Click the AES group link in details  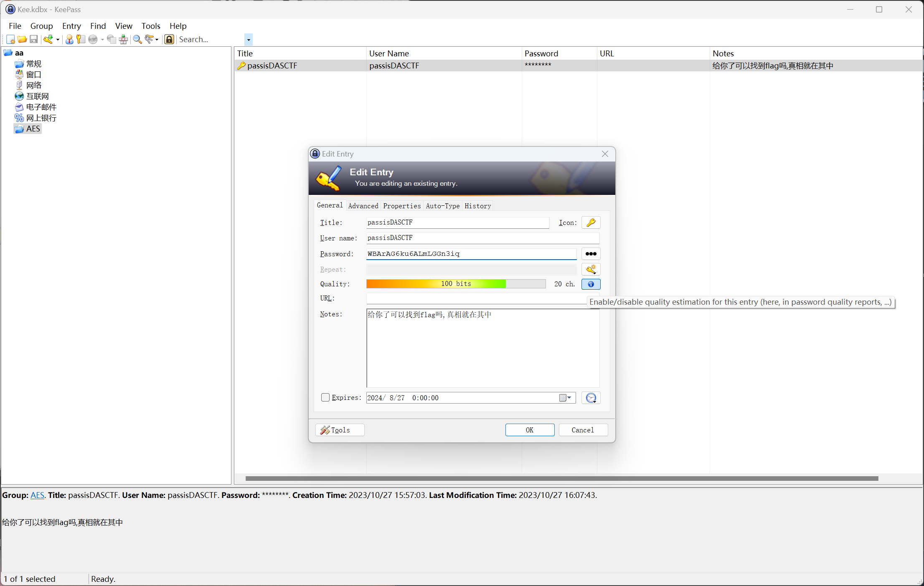tap(37, 495)
